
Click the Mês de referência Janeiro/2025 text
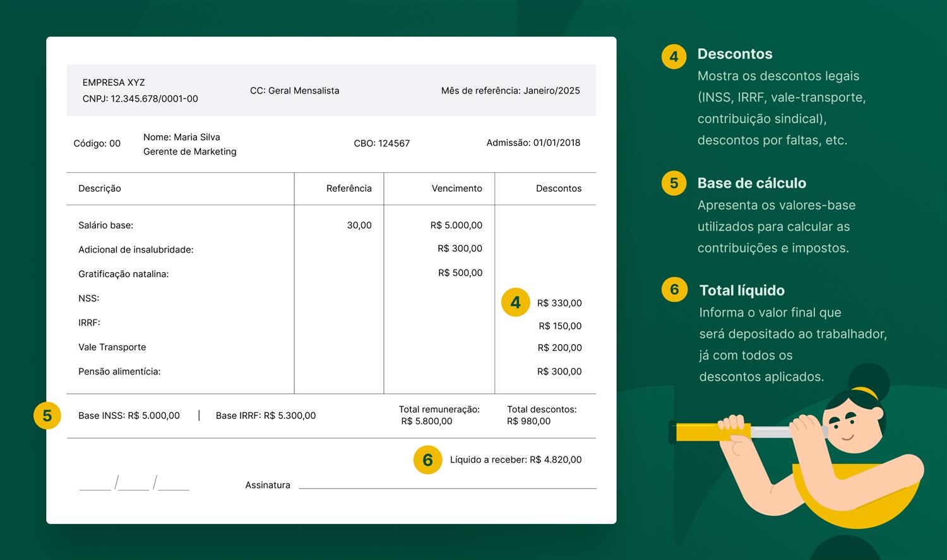[x=510, y=90]
